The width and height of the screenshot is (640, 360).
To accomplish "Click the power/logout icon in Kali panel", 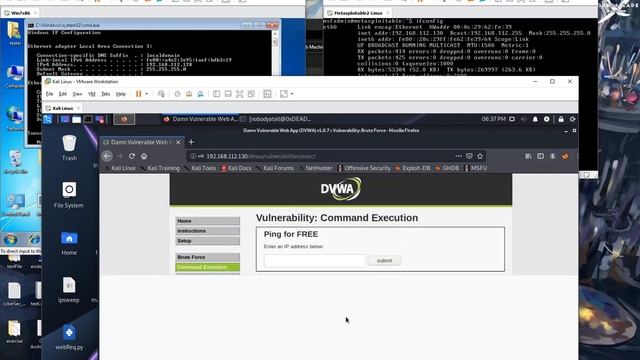I will tap(572, 119).
